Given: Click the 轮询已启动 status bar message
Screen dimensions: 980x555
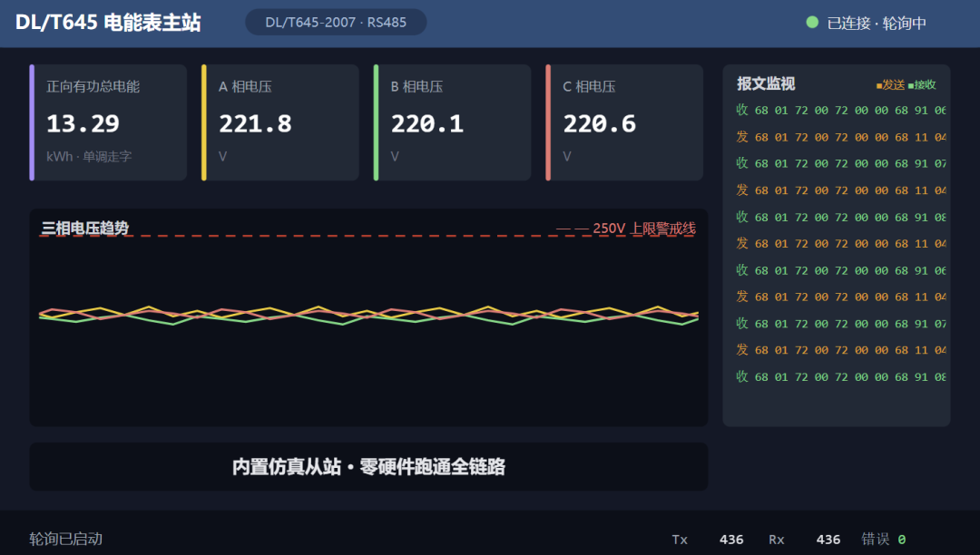Looking at the screenshot, I should 65,539.
